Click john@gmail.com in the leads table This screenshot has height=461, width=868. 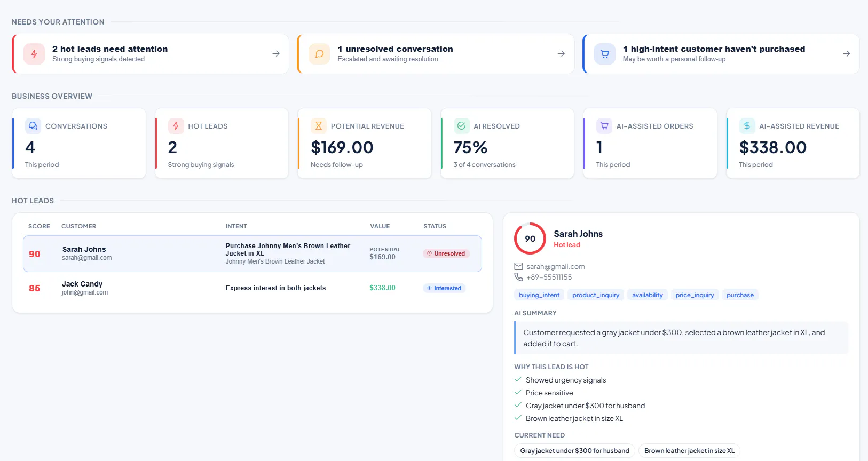(x=85, y=292)
